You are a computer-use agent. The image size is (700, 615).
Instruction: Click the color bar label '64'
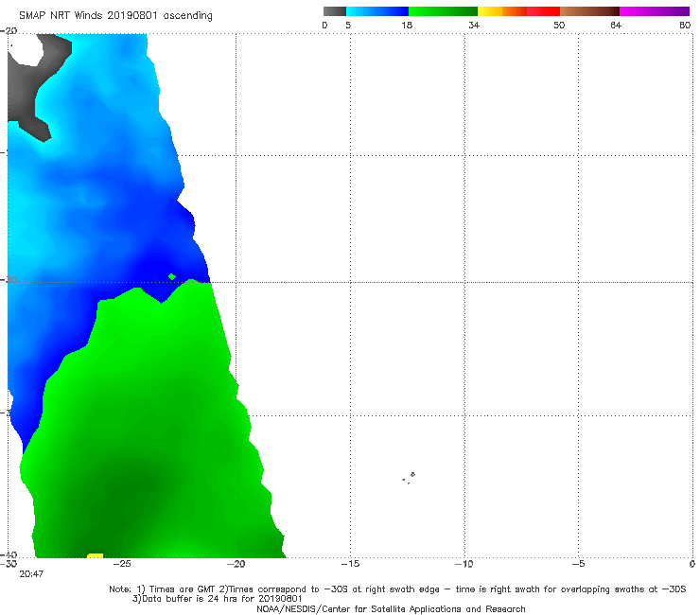[616, 25]
